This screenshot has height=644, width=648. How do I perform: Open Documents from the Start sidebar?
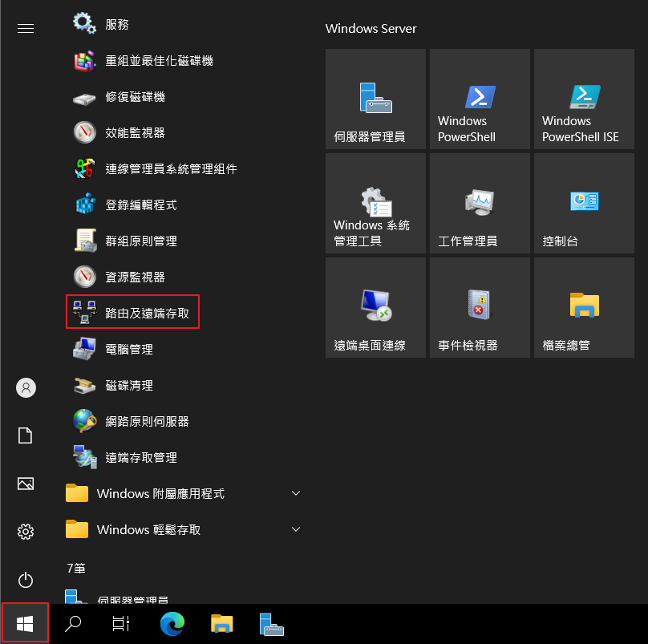point(26,435)
